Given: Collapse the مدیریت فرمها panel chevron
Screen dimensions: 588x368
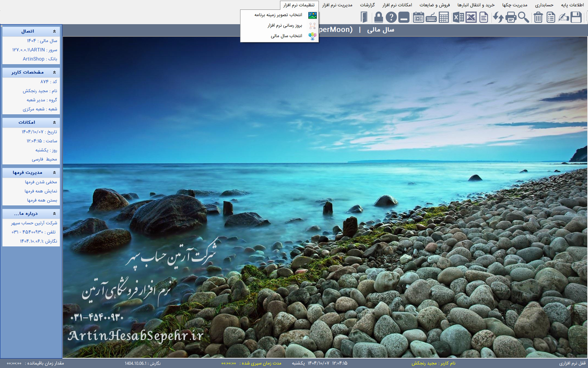Looking at the screenshot, I should (54, 173).
